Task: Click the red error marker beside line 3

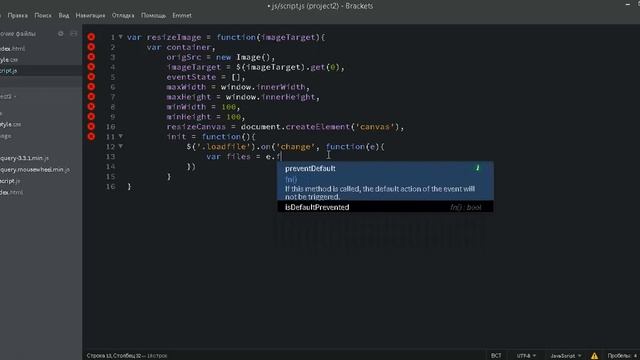Action: (91, 57)
